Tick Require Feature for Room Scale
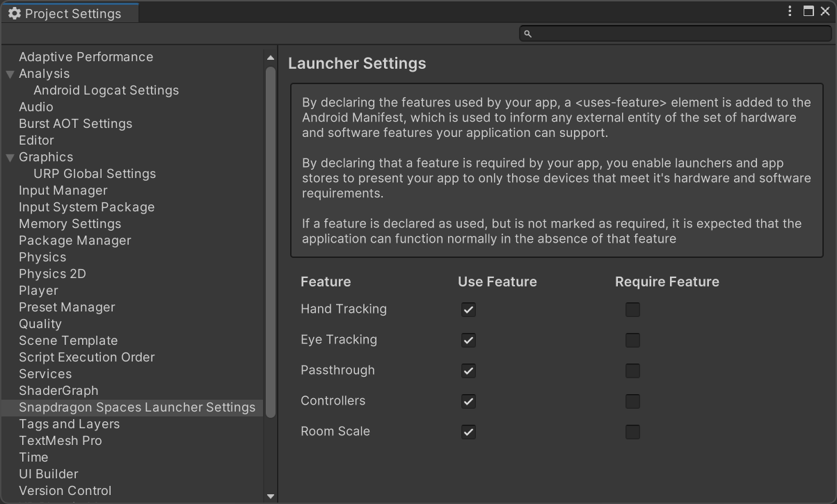The image size is (837, 504). tap(632, 432)
